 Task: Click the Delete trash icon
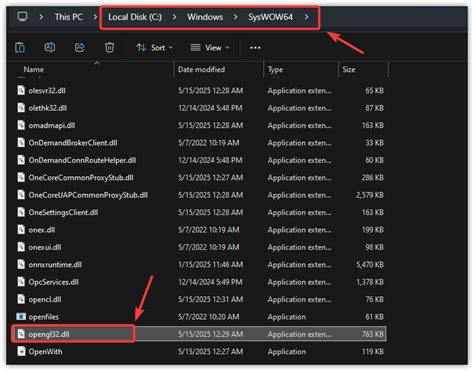tap(109, 47)
